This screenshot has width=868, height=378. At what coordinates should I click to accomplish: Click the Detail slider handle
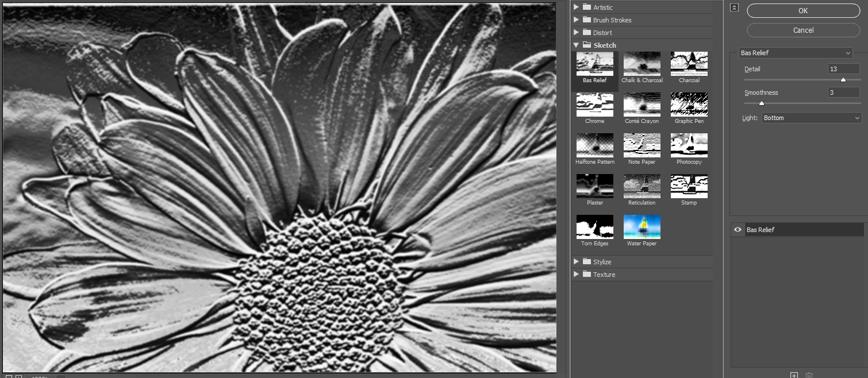coord(843,80)
